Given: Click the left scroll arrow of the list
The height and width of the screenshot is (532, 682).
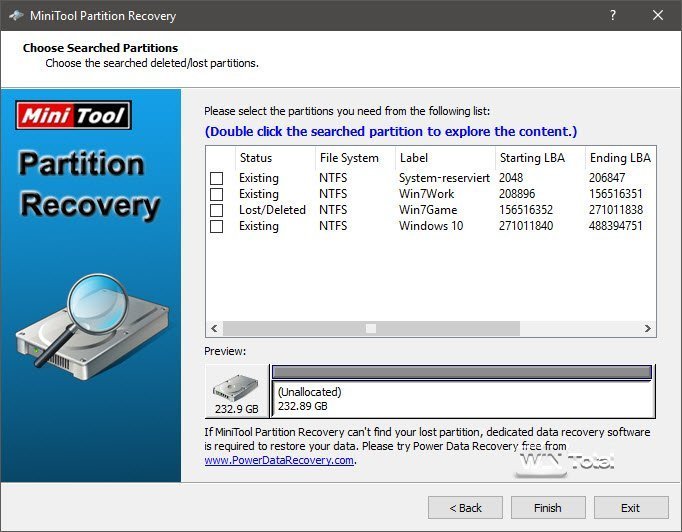Looking at the screenshot, I should coord(214,328).
